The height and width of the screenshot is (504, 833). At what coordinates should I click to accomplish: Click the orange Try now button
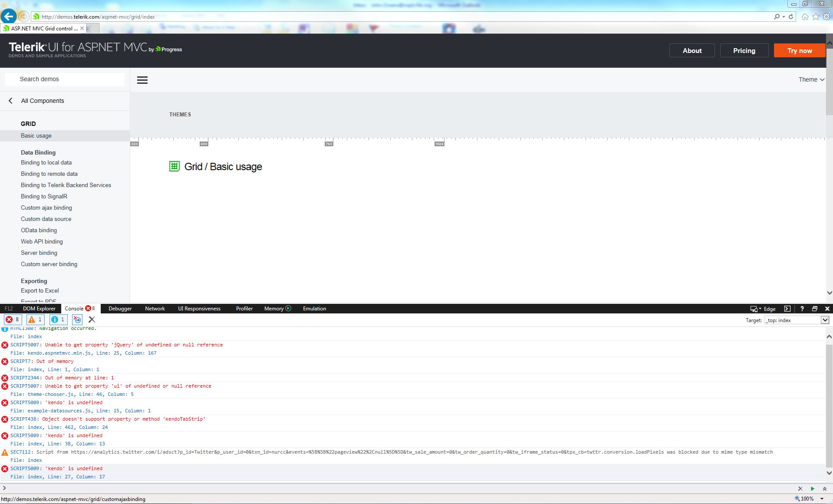(x=800, y=50)
